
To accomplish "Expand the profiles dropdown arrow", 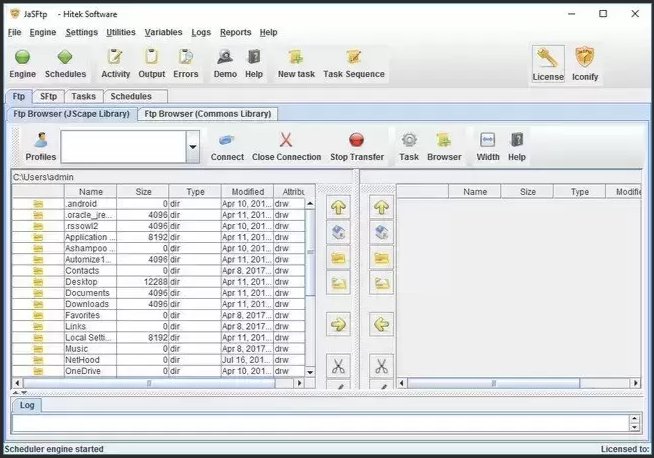I will click(x=193, y=146).
